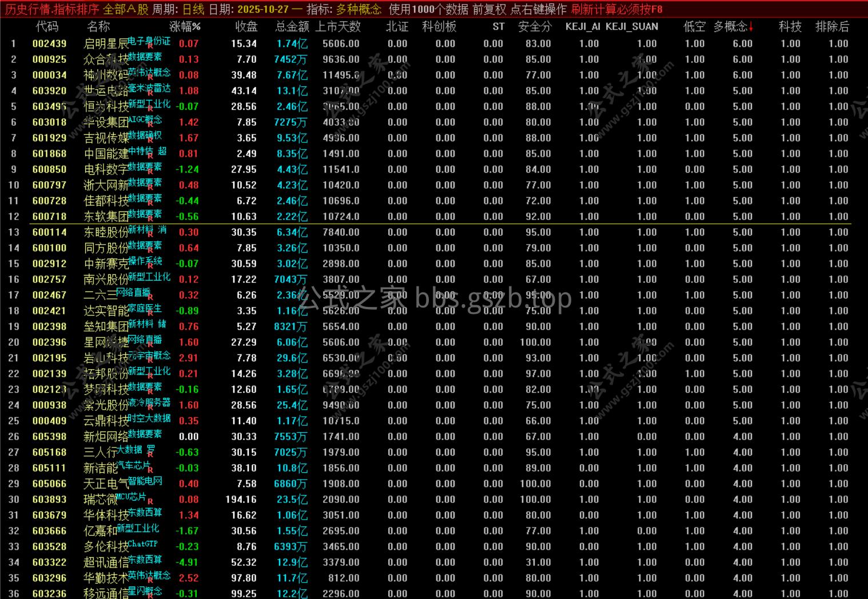
Task: Click turnover value 7452万
Action: click(290, 59)
